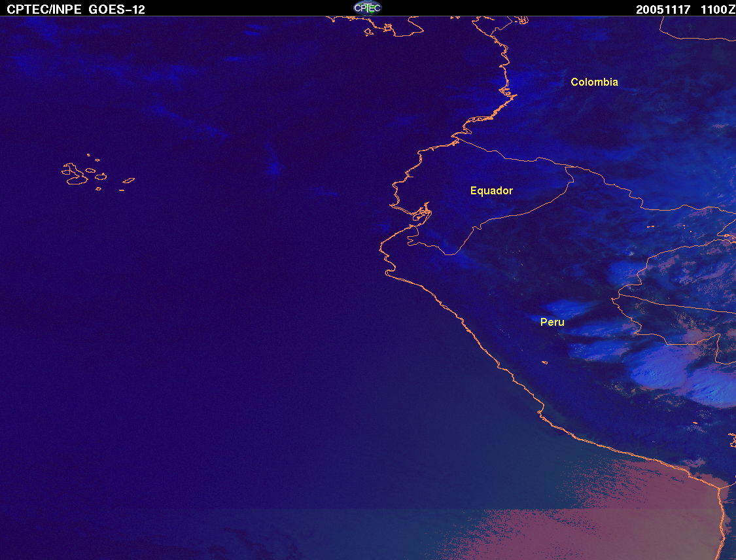Click the Equador country label
This screenshot has width=736, height=560.
coord(491,190)
